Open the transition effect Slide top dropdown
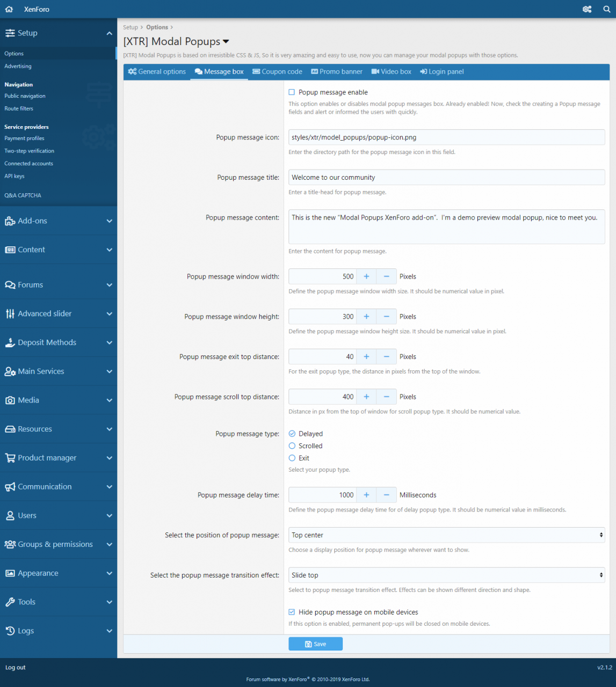The height and width of the screenshot is (687, 616). click(x=446, y=575)
